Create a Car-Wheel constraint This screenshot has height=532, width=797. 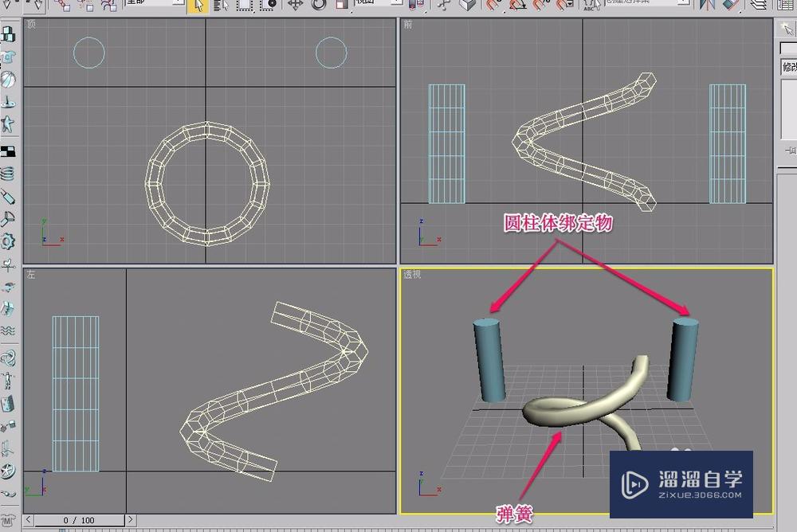click(x=8, y=471)
